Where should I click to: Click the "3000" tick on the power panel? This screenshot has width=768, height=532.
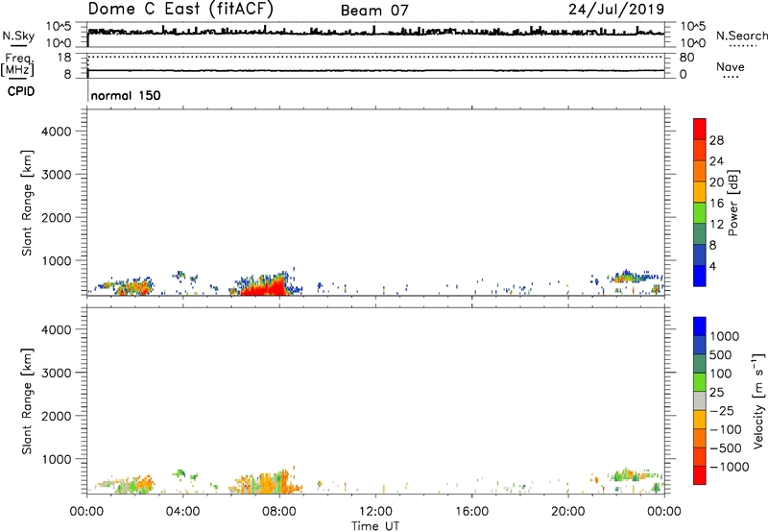coord(57,175)
